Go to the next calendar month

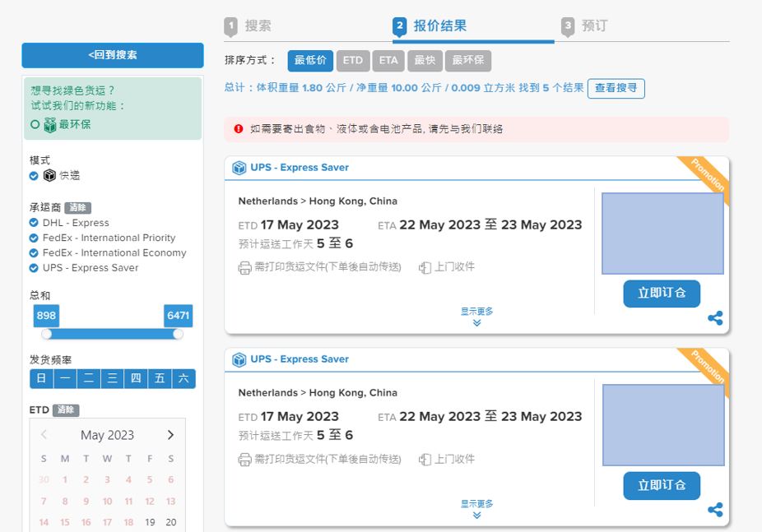(170, 435)
